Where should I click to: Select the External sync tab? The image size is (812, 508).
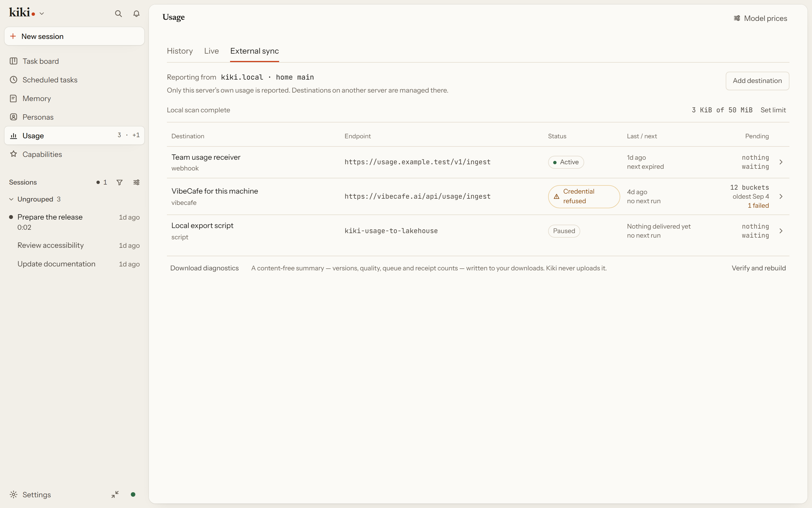254,51
